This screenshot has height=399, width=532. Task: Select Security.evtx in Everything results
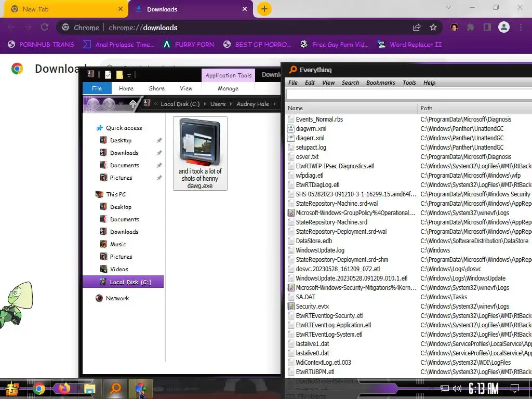click(312, 307)
